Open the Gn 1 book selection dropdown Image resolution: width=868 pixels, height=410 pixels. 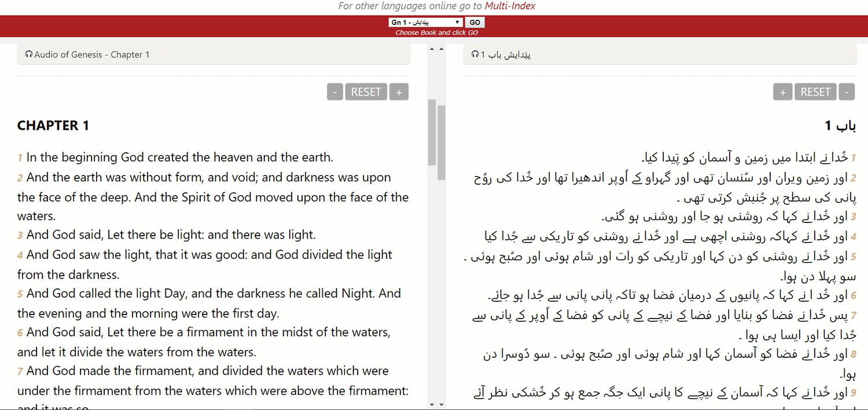tap(425, 23)
